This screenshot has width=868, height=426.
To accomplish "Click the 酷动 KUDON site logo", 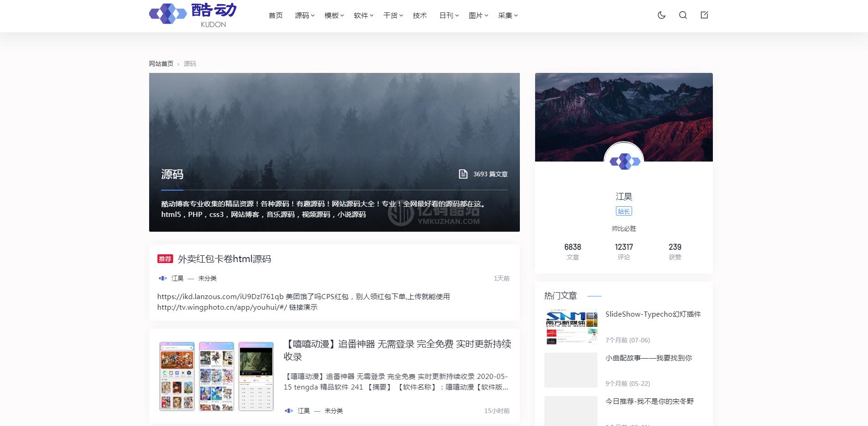I will [193, 15].
